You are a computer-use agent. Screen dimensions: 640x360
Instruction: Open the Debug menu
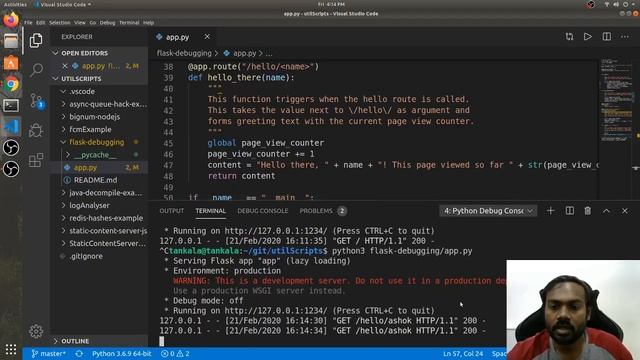tap(107, 23)
